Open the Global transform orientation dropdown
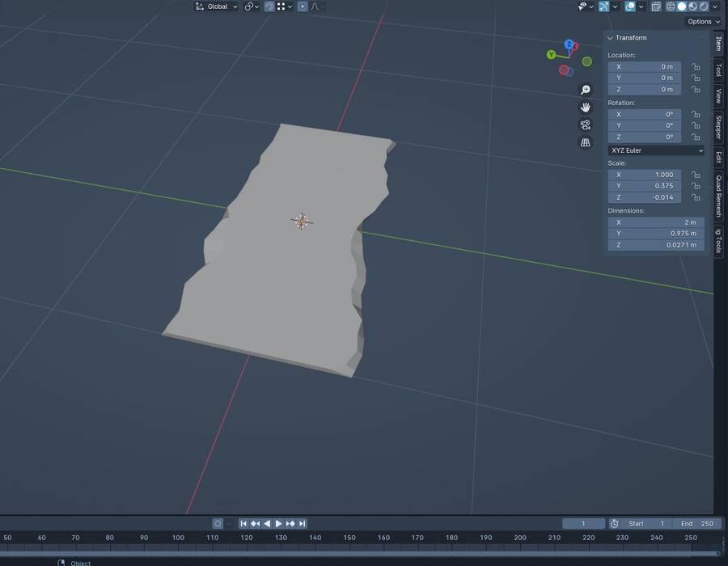This screenshot has height=566, width=728. coord(216,6)
